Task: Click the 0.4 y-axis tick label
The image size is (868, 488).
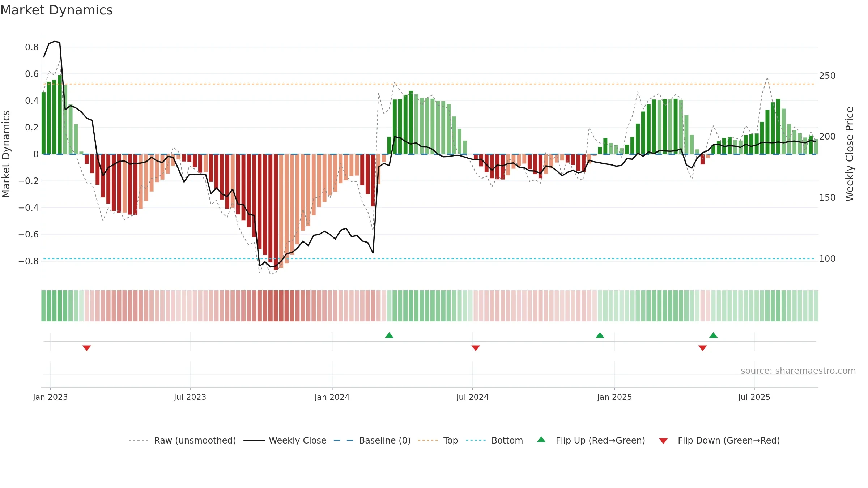Action: [x=32, y=100]
